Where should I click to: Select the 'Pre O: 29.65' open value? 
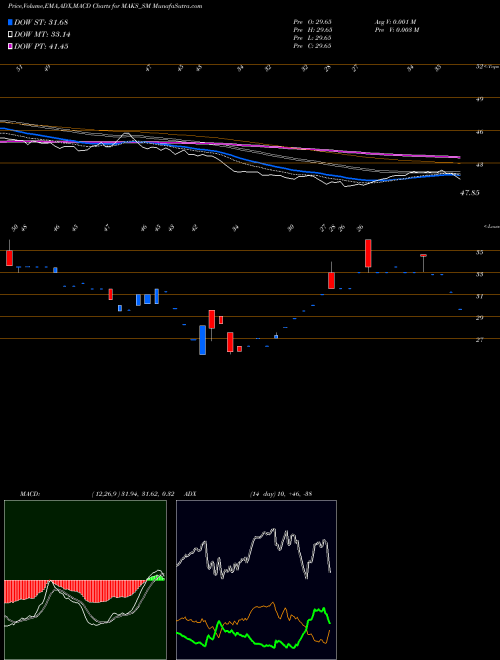[312, 22]
